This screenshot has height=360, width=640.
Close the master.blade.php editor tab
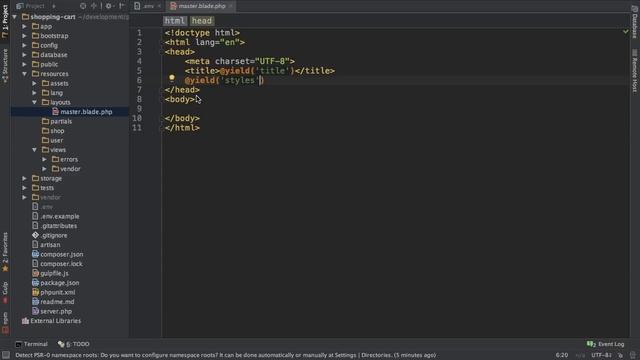pos(231,6)
